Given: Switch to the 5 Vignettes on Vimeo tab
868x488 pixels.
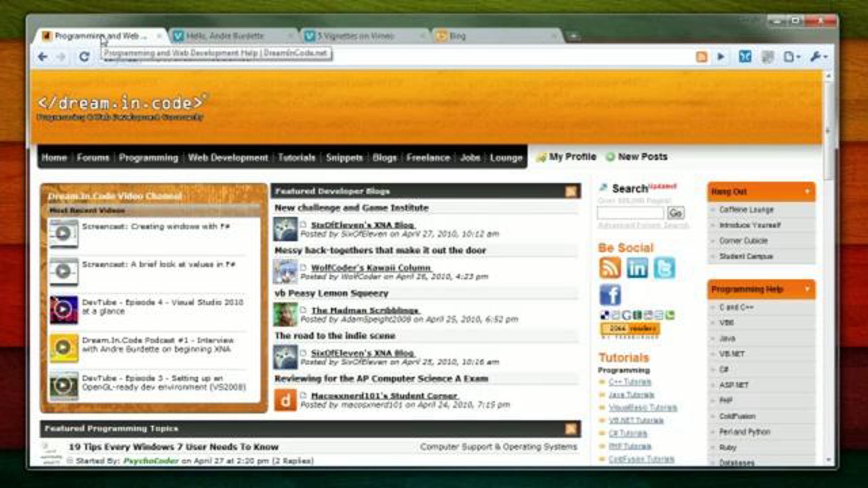Looking at the screenshot, I should click(x=354, y=36).
